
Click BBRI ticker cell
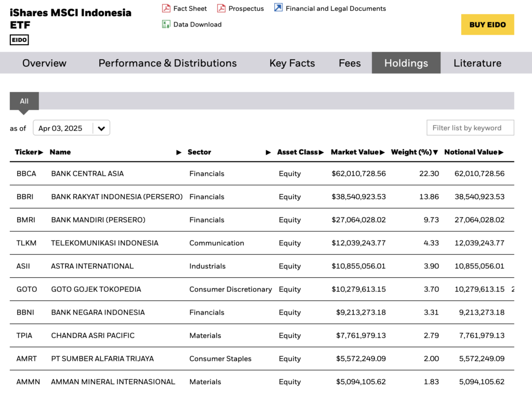click(x=25, y=197)
